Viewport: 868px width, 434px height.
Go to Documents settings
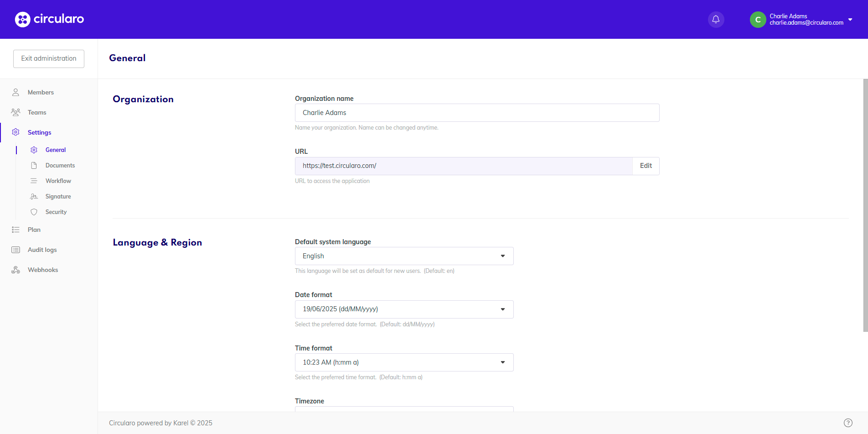tap(60, 165)
